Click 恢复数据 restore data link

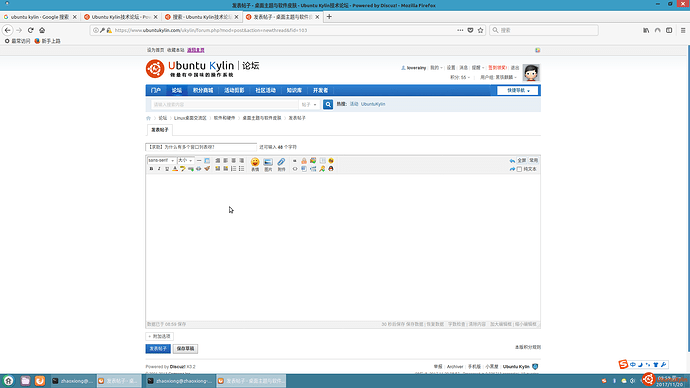click(435, 324)
